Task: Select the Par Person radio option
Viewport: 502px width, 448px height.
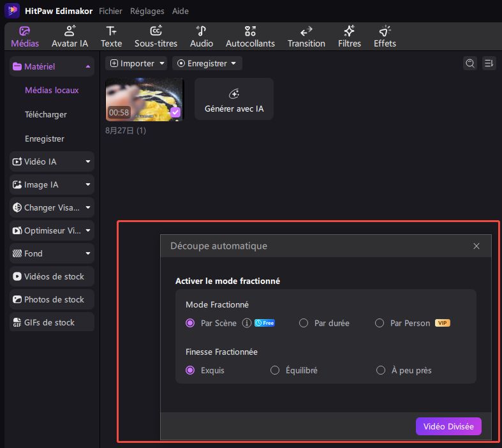Action: pyautogui.click(x=380, y=323)
